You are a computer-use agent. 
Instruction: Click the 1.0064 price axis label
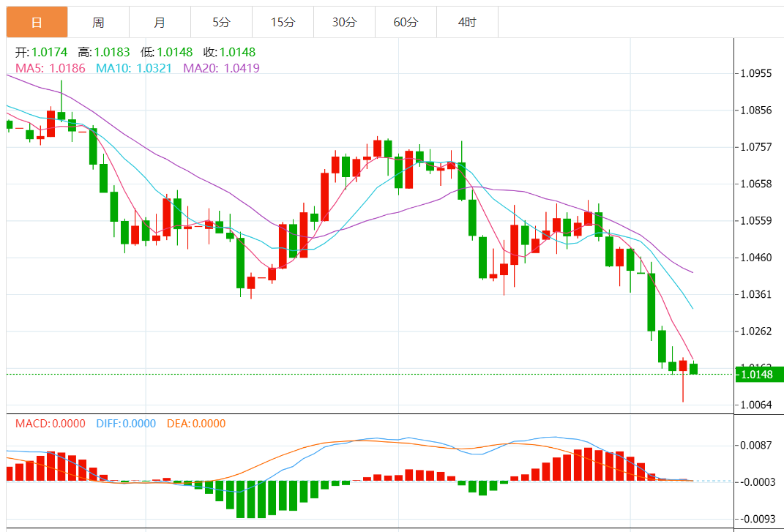(x=756, y=405)
